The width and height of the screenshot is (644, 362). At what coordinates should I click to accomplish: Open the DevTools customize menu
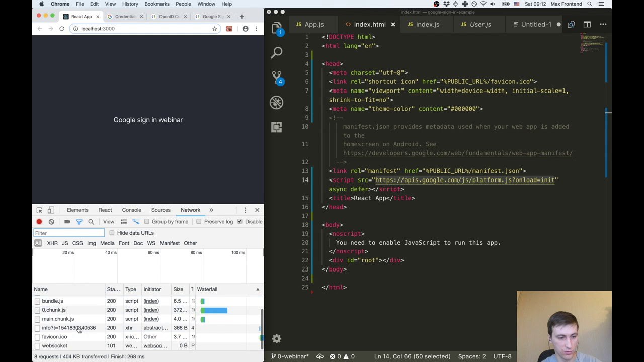[245, 210]
